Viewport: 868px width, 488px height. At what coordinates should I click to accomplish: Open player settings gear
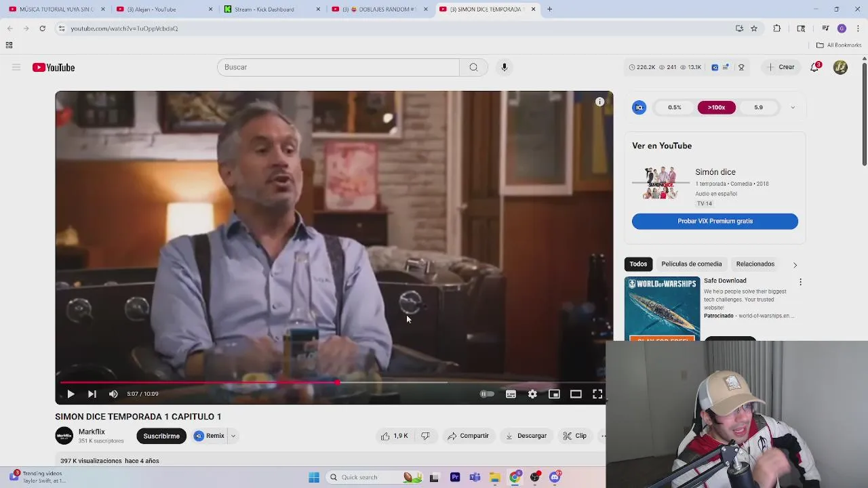[532, 394]
